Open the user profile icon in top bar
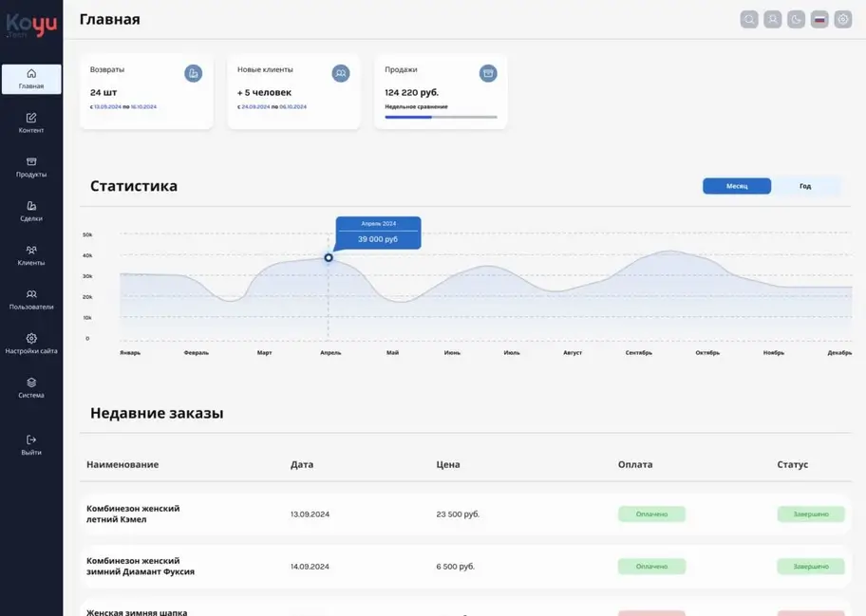The width and height of the screenshot is (866, 616). pyautogui.click(x=772, y=18)
